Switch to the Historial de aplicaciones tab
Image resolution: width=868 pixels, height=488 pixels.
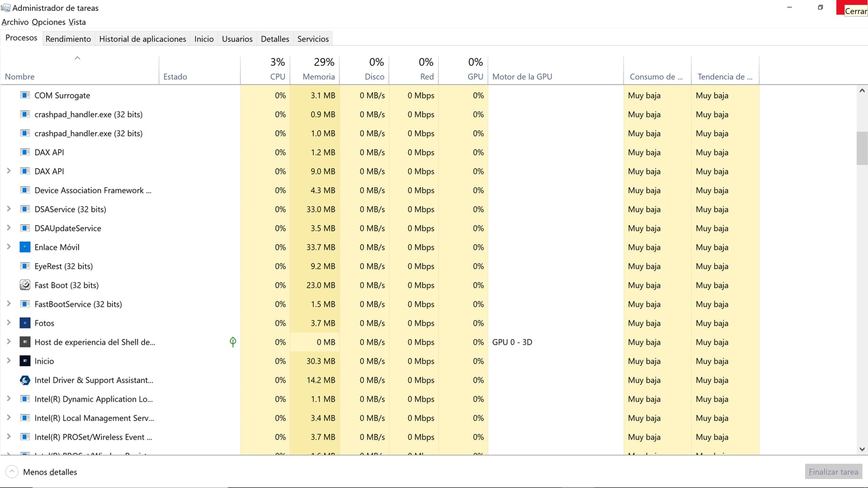tap(142, 39)
